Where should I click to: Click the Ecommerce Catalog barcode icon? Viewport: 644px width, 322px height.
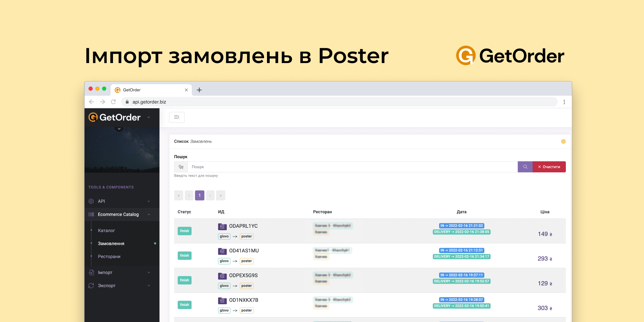pyautogui.click(x=91, y=214)
